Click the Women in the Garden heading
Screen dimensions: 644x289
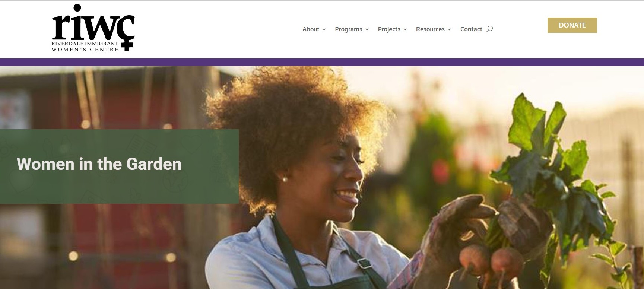99,164
